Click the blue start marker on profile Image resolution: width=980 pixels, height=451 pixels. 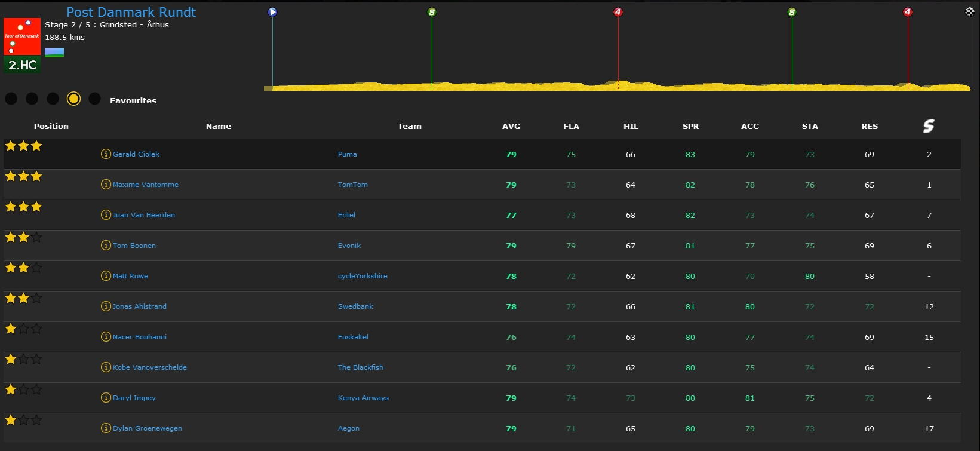pyautogui.click(x=272, y=12)
